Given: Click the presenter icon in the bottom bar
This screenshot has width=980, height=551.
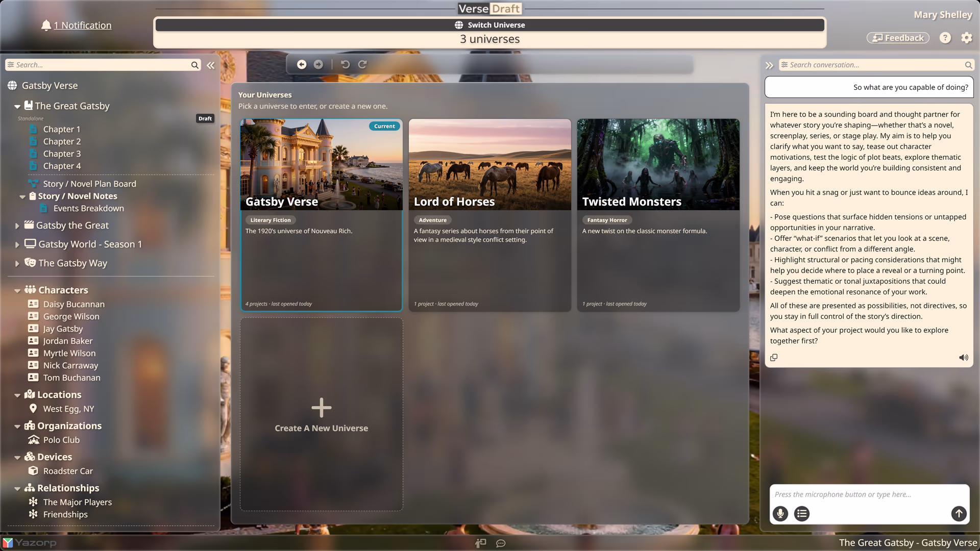Looking at the screenshot, I should [480, 543].
